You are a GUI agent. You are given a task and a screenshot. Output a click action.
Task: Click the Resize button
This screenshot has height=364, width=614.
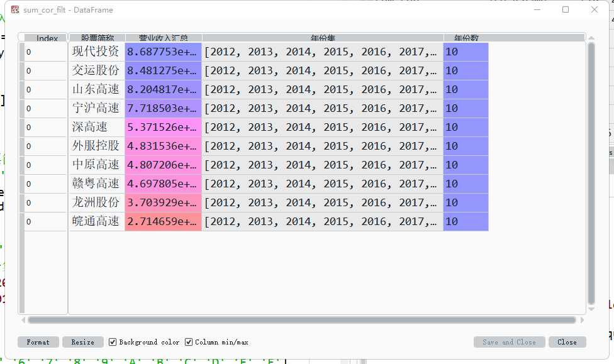click(x=82, y=342)
